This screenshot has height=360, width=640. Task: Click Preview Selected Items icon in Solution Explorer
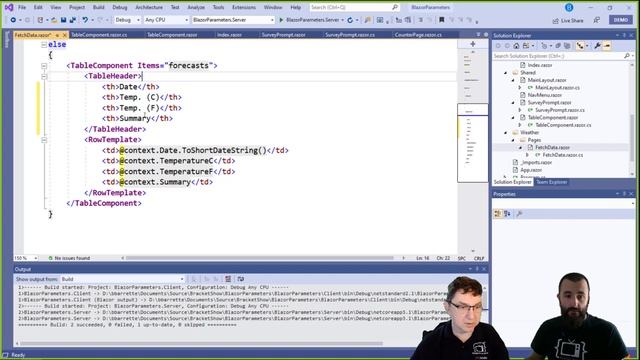[x=607, y=46]
